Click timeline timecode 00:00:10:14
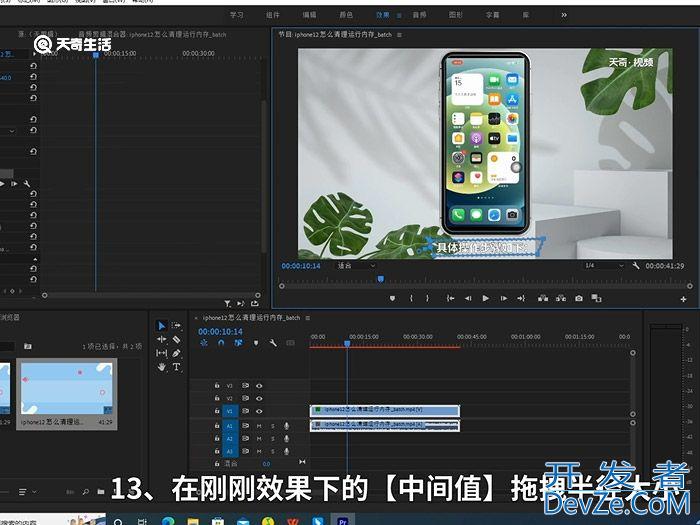Viewport: 700px width, 525px height. [x=221, y=331]
